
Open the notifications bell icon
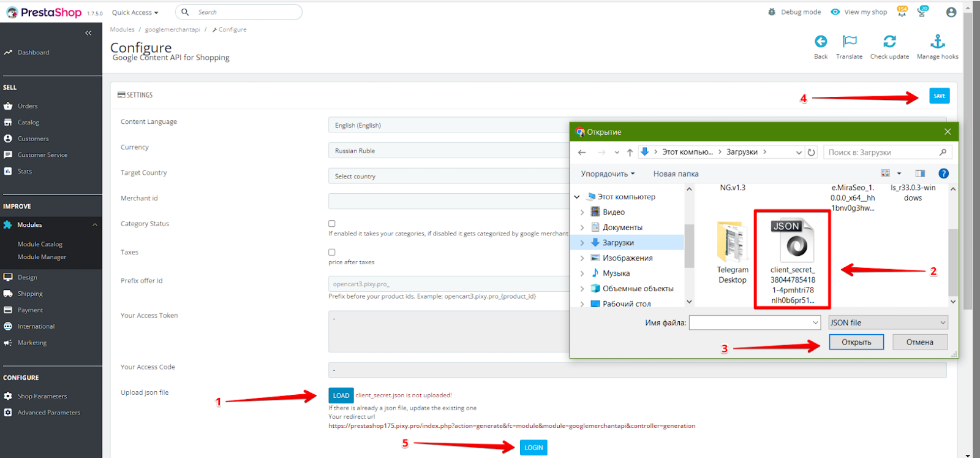[x=902, y=12]
